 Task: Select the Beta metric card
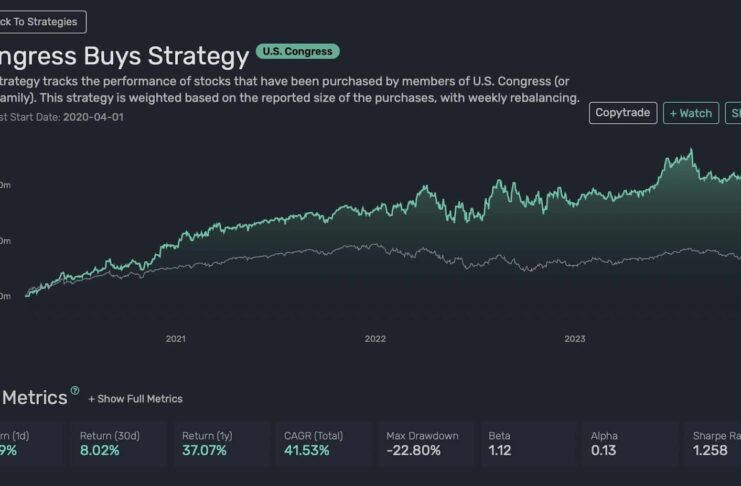[529, 444]
